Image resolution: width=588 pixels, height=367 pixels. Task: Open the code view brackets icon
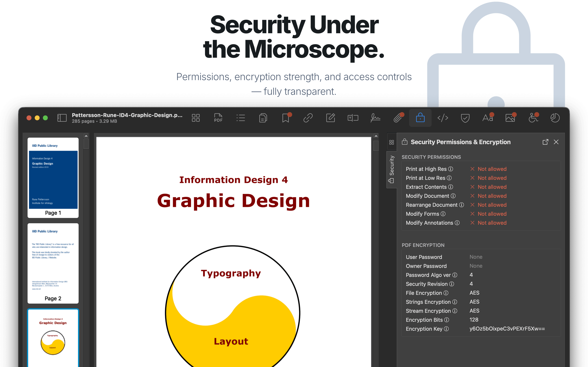coord(443,118)
